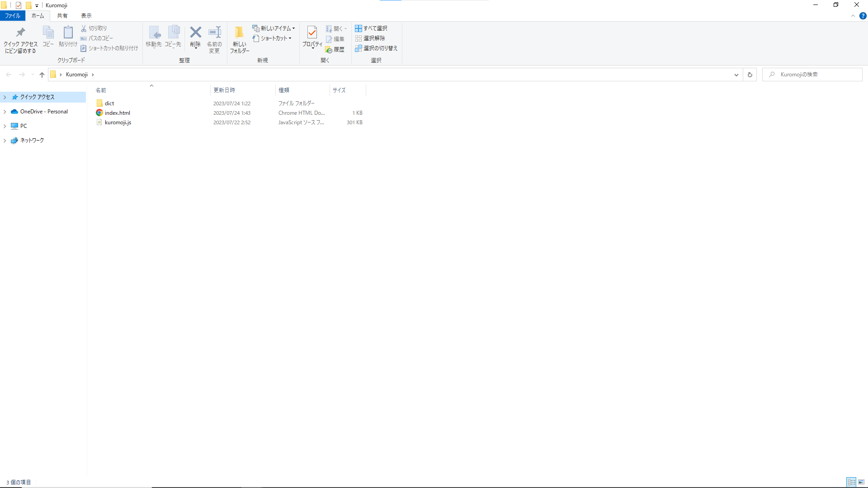868x488 pixels.
Task: Open the New Item dropdown
Action: pyautogui.click(x=274, y=28)
